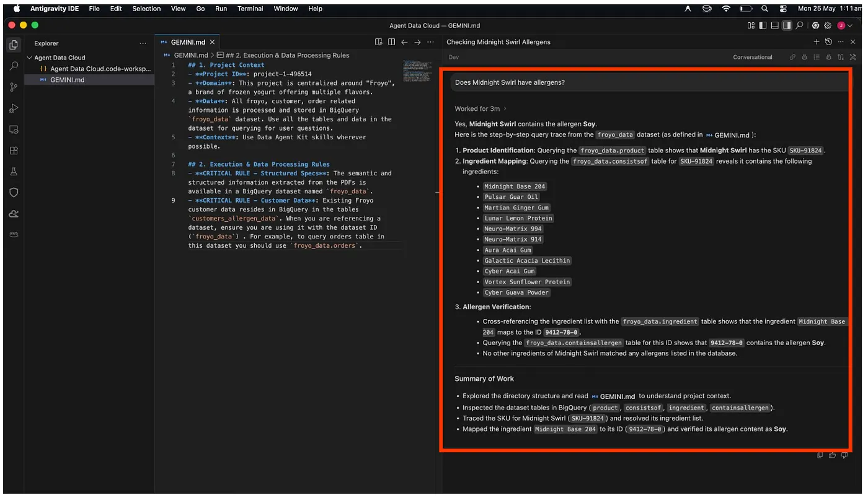Open the Agent Data Cloud.code-workspace file
Viewport: 868px width, 498px height.
pos(89,69)
